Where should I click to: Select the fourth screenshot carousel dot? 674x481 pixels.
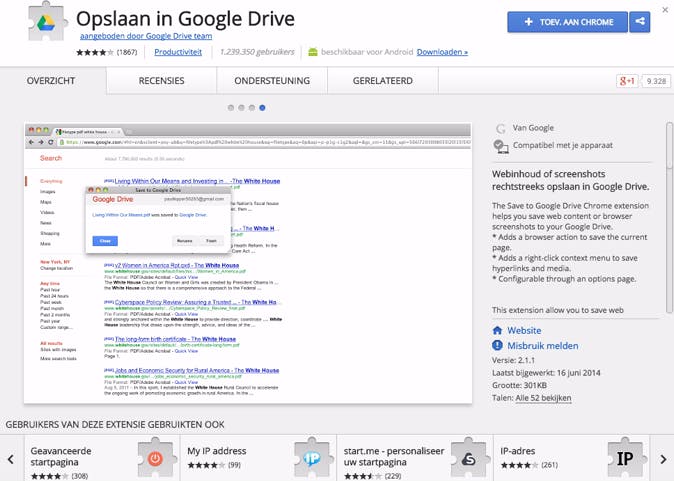point(262,108)
